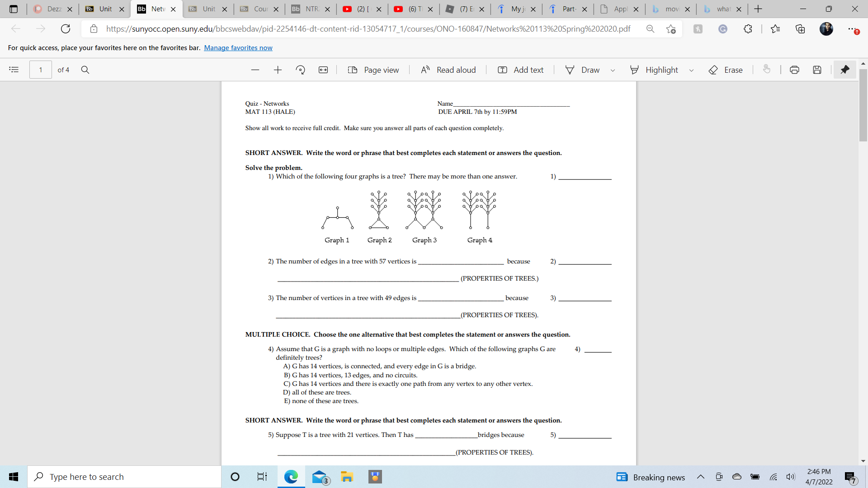Zoom out with the minus button
The width and height of the screenshot is (868, 488).
[x=255, y=70]
